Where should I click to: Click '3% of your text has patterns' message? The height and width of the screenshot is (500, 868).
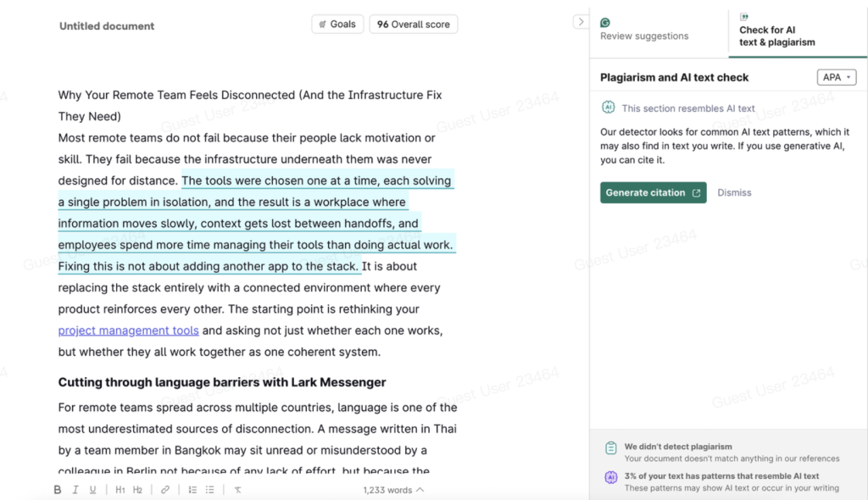pos(721,475)
